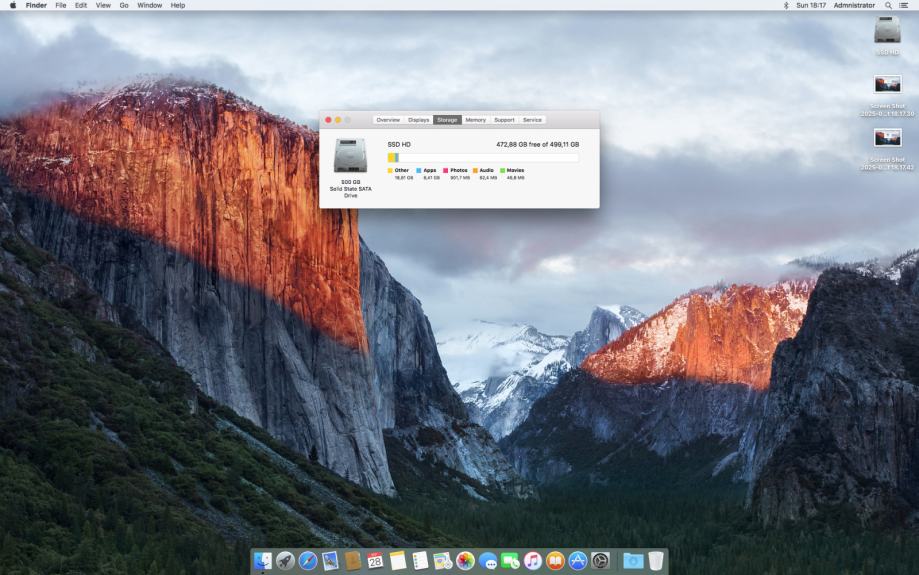
Task: Select the Memory tab
Action: tap(475, 120)
